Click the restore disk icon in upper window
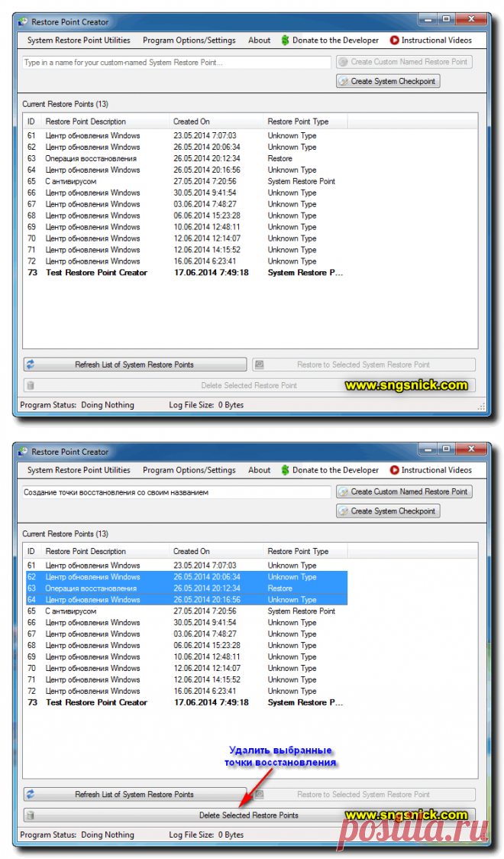 (260, 365)
